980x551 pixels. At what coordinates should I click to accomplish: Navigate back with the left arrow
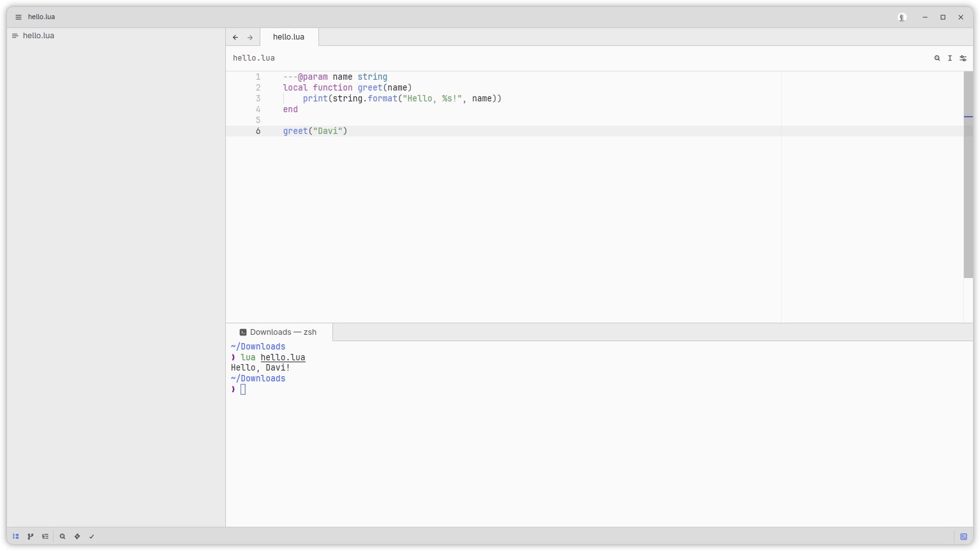click(x=235, y=38)
